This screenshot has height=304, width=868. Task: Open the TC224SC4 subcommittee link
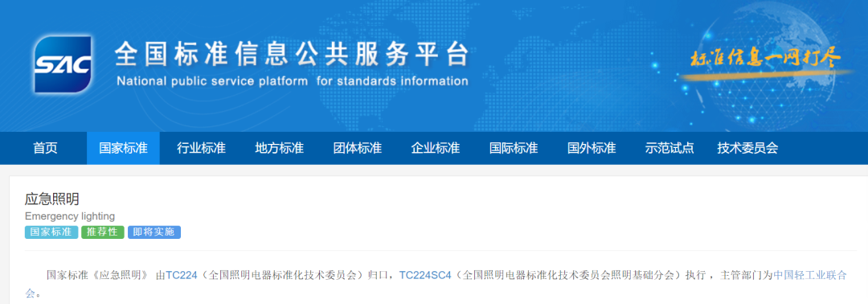[426, 275]
